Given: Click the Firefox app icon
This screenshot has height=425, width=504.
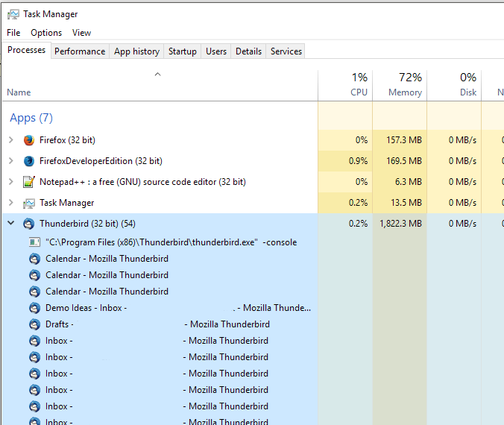Looking at the screenshot, I should 29,140.
